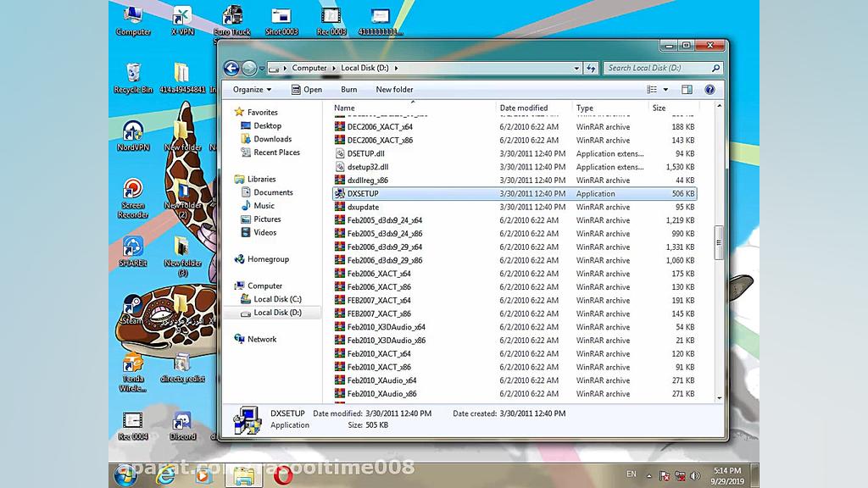This screenshot has height=488, width=868.
Task: Click the New folder button
Action: click(x=394, y=89)
